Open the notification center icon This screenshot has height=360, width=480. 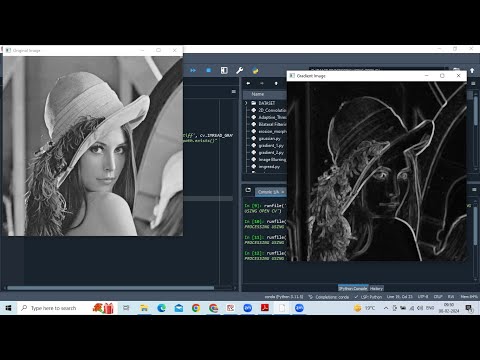point(469,308)
